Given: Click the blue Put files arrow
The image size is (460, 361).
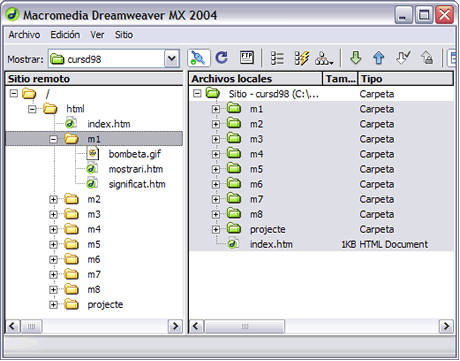Looking at the screenshot, I should pyautogui.click(x=379, y=58).
